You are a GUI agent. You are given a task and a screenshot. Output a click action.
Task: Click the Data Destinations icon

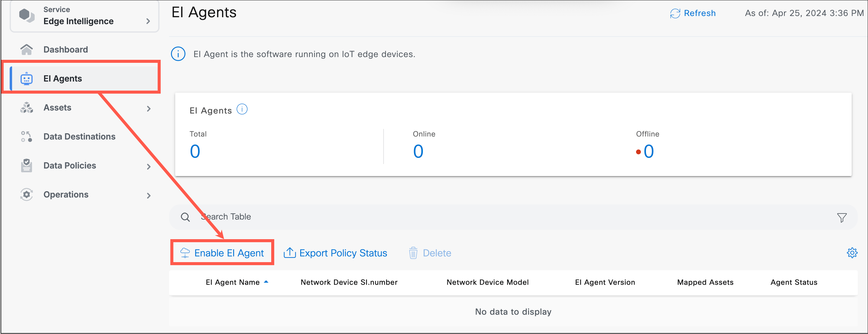click(x=26, y=136)
